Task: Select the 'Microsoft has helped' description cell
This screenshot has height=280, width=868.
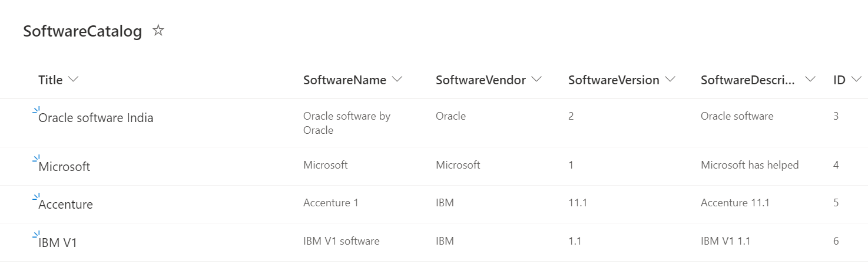Action: [x=750, y=165]
